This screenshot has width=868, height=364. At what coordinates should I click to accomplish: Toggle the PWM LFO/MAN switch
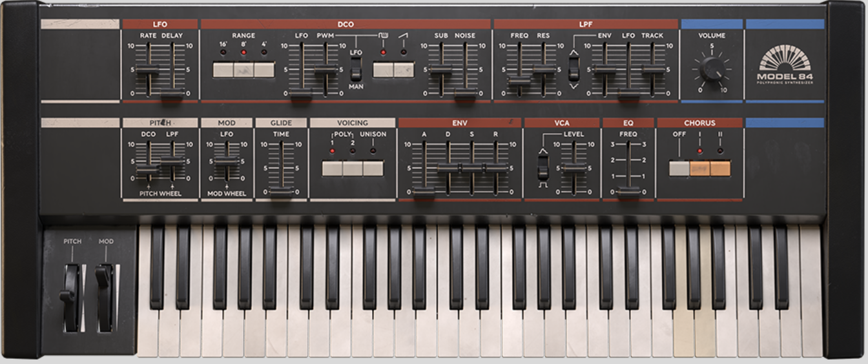click(355, 68)
